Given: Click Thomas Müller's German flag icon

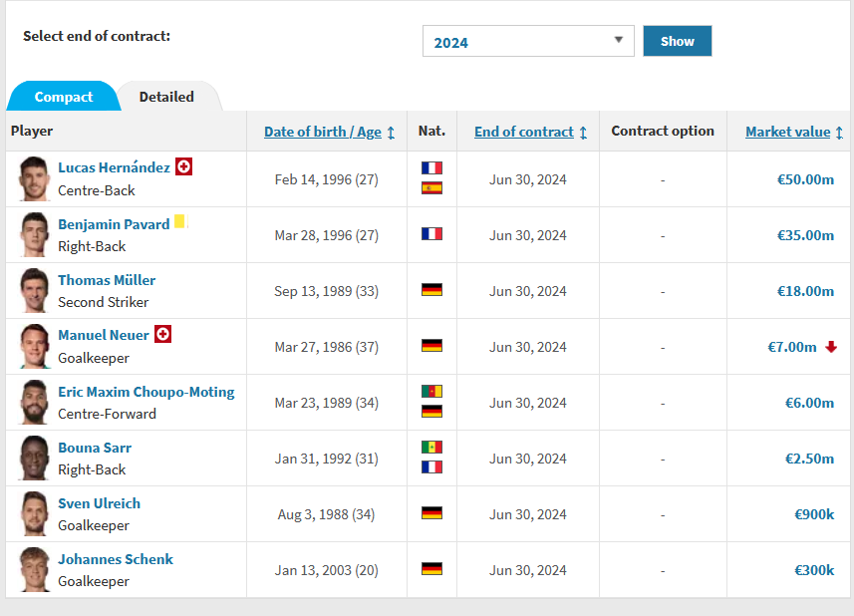Looking at the screenshot, I should [431, 290].
